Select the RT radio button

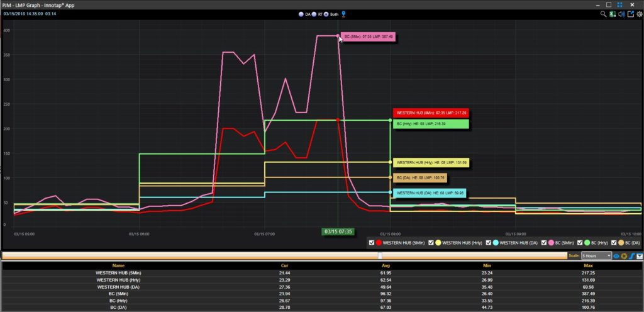click(313, 14)
